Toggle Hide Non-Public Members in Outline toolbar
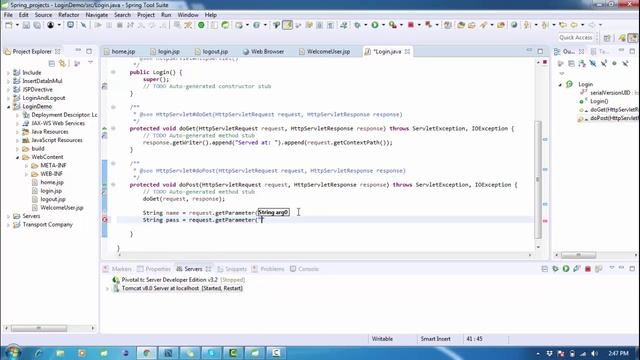The height and width of the screenshot is (360, 640). 614,64
